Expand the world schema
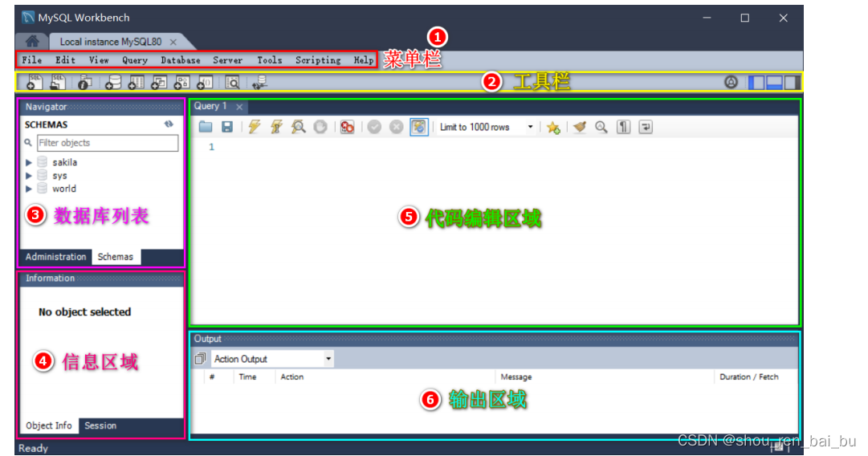Image resolution: width=868 pixels, height=456 pixels. tap(29, 189)
